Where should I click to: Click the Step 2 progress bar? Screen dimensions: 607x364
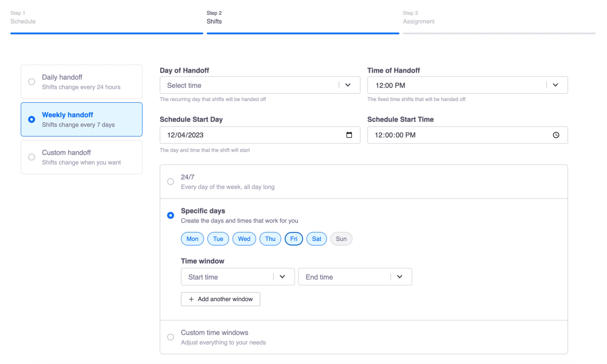pos(303,33)
